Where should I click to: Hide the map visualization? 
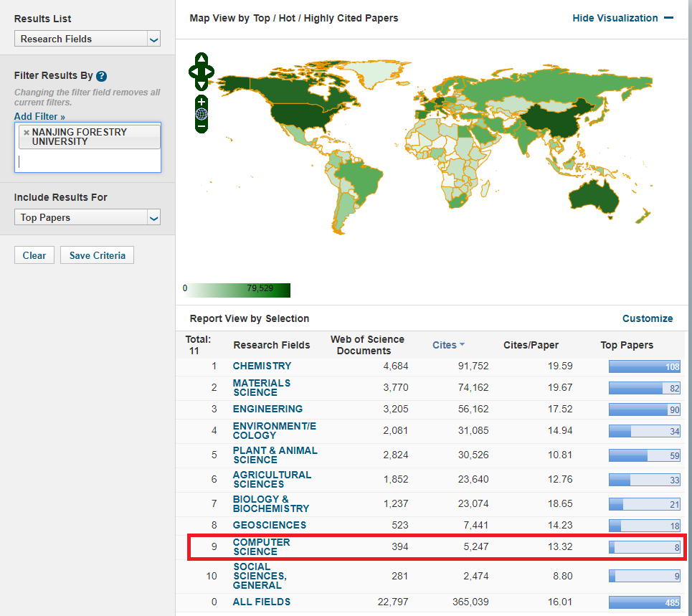pyautogui.click(x=622, y=18)
